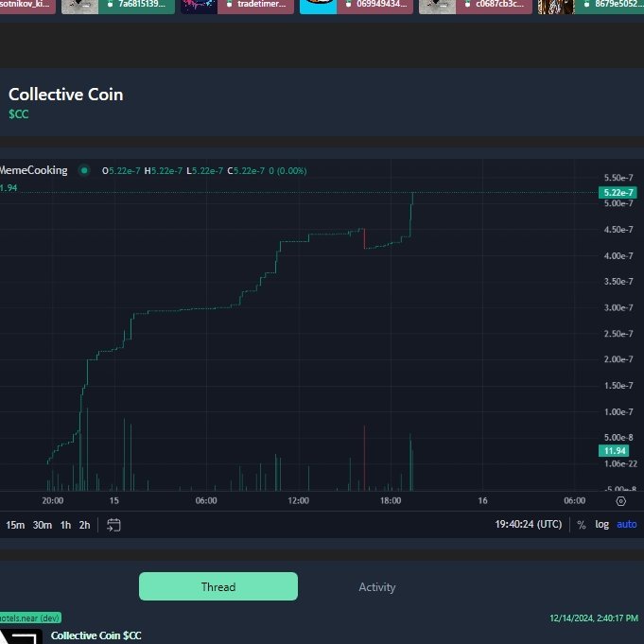This screenshot has height=644, width=644.
Task: Click the thread timestamp 12/14/2024, 2:40:17 PM
Action: [594, 618]
